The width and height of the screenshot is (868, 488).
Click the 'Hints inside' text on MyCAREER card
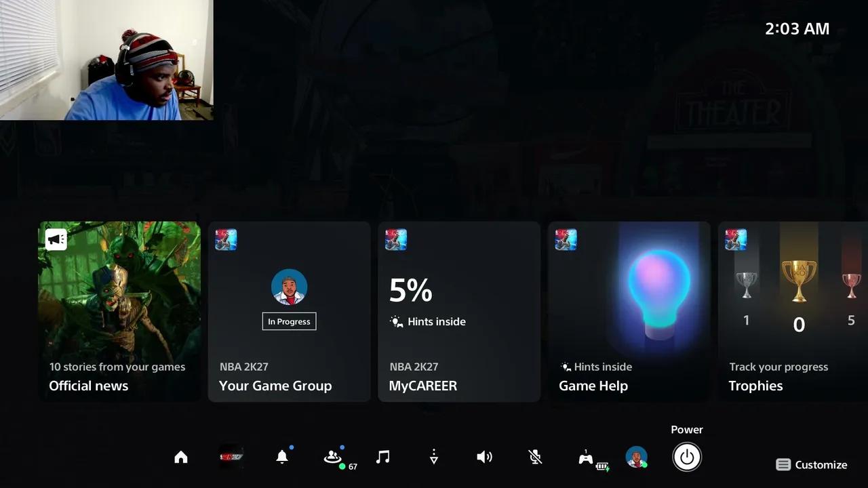[x=437, y=321]
